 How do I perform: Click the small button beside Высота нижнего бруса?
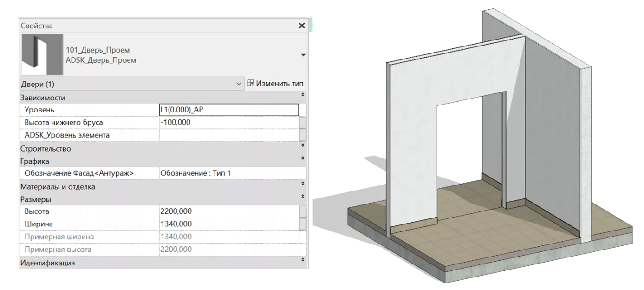(x=303, y=123)
